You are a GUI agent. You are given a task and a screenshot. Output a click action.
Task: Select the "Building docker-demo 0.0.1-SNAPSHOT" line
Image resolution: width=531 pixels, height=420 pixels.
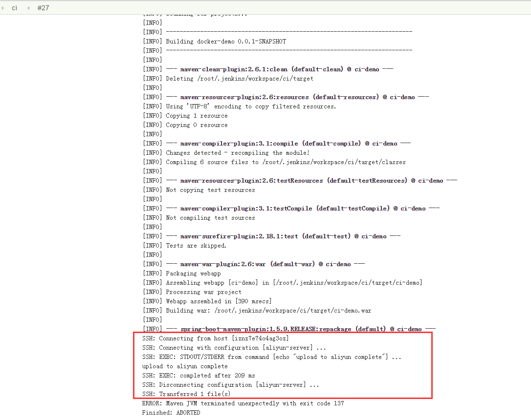click(215, 41)
